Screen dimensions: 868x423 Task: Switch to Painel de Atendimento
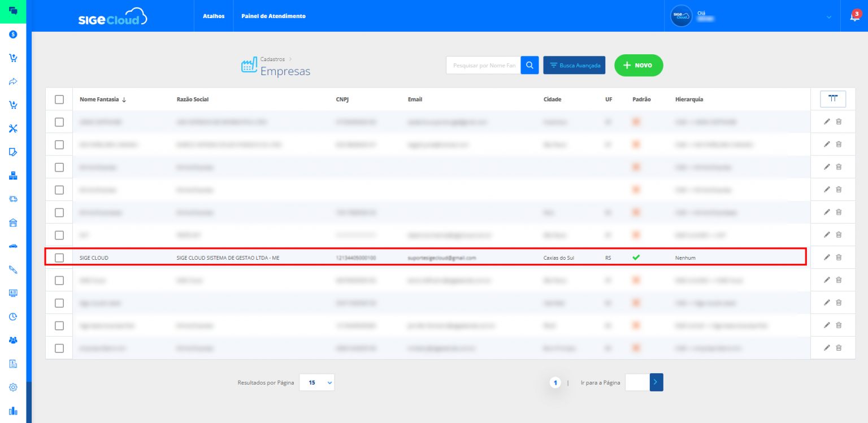[x=273, y=16]
